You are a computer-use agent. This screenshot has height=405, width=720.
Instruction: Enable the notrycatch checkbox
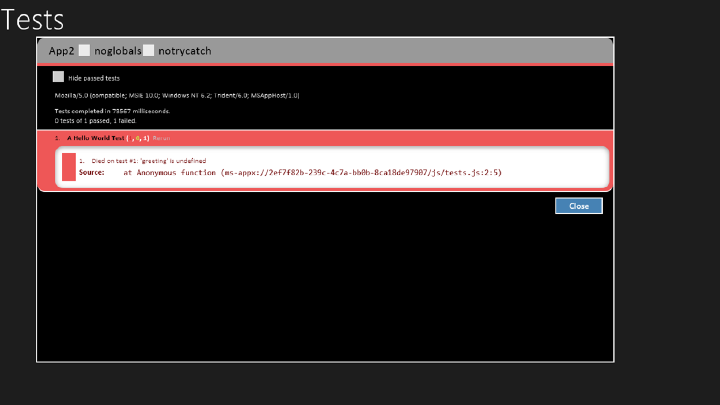[x=148, y=51]
